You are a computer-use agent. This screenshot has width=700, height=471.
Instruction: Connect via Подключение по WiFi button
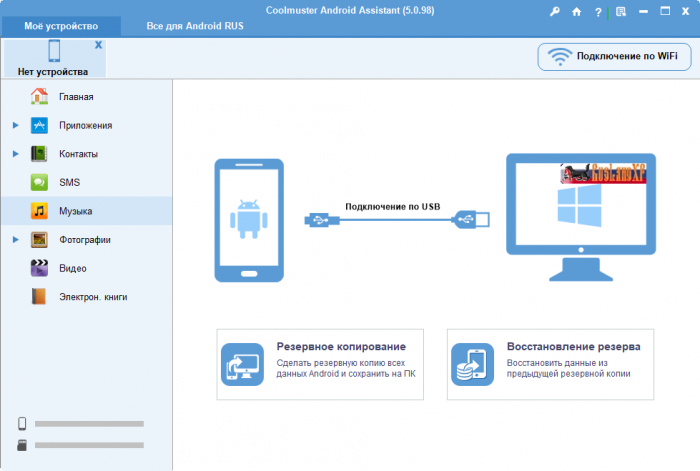[x=614, y=57]
